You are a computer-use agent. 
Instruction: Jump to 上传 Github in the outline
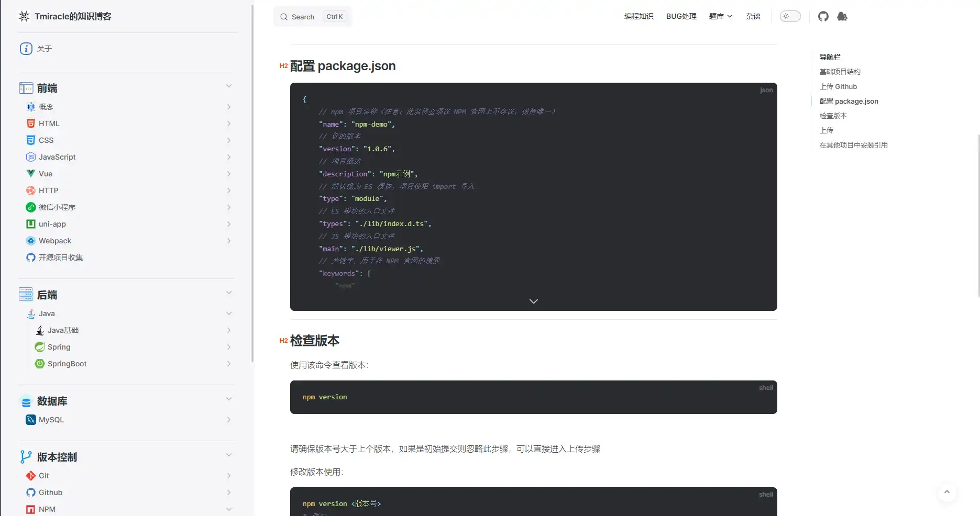[838, 86]
